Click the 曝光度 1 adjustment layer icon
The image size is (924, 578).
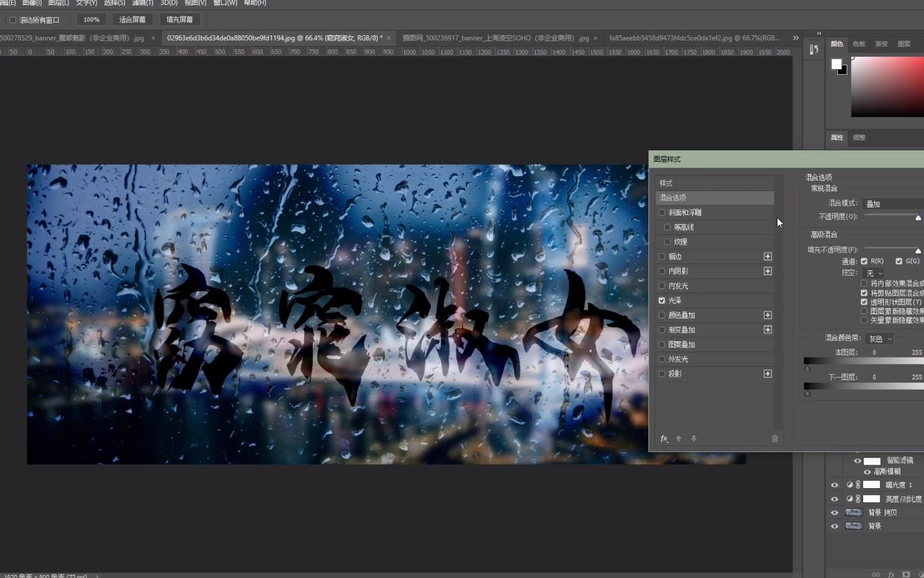[850, 485]
